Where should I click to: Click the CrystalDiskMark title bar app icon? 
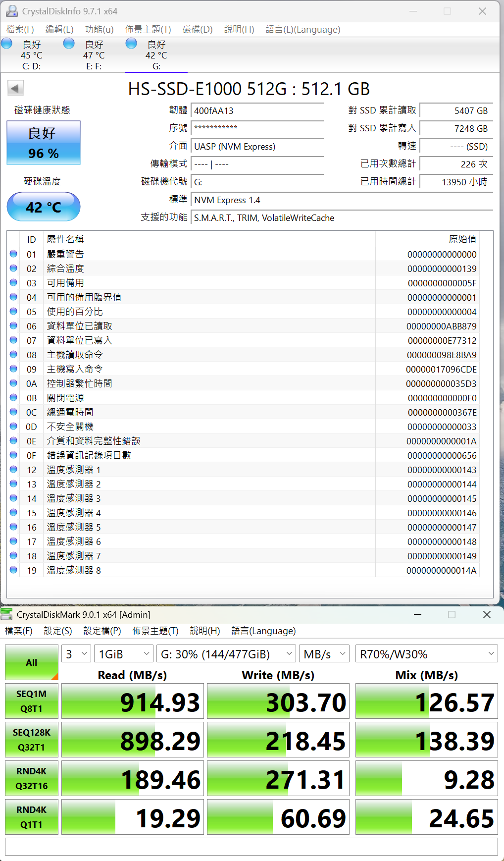pos(7,614)
